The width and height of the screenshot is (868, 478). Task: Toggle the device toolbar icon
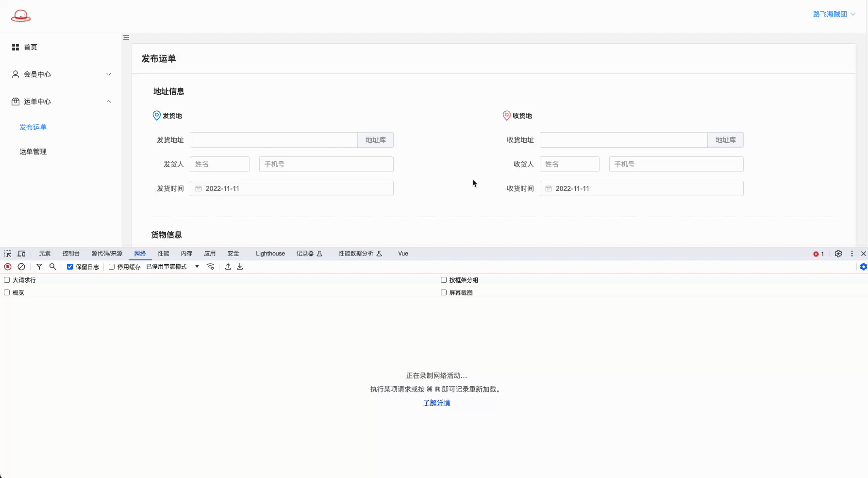pyautogui.click(x=21, y=254)
